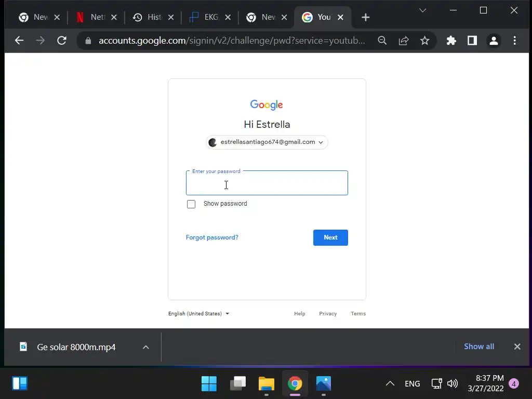Viewport: 532px width, 399px height.
Task: Open a new tab with plus button
Action: [365, 17]
